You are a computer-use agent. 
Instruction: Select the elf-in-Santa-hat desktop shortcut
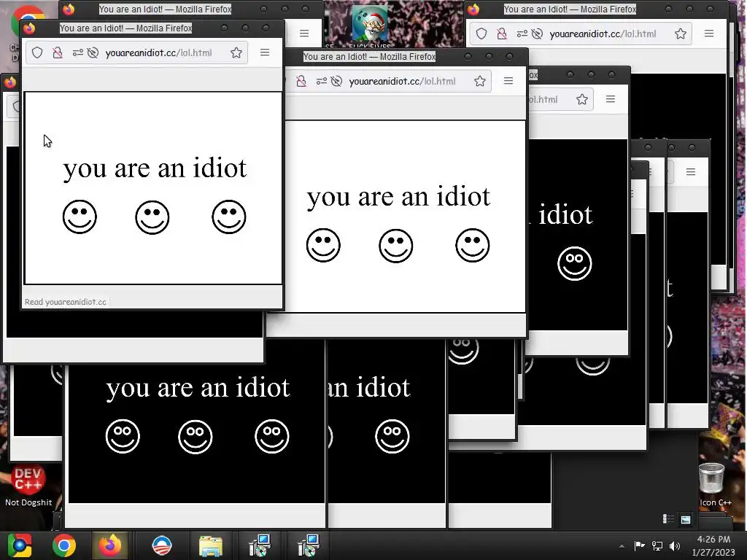coord(370,25)
